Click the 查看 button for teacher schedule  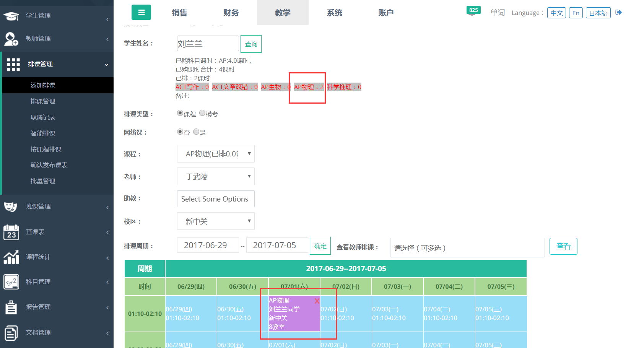pyautogui.click(x=563, y=246)
